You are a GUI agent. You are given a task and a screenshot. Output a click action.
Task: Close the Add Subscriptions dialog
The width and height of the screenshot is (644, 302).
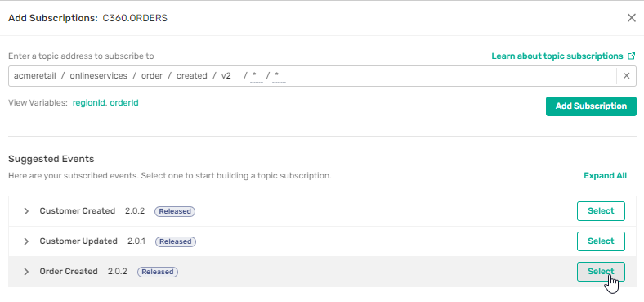coord(631,18)
